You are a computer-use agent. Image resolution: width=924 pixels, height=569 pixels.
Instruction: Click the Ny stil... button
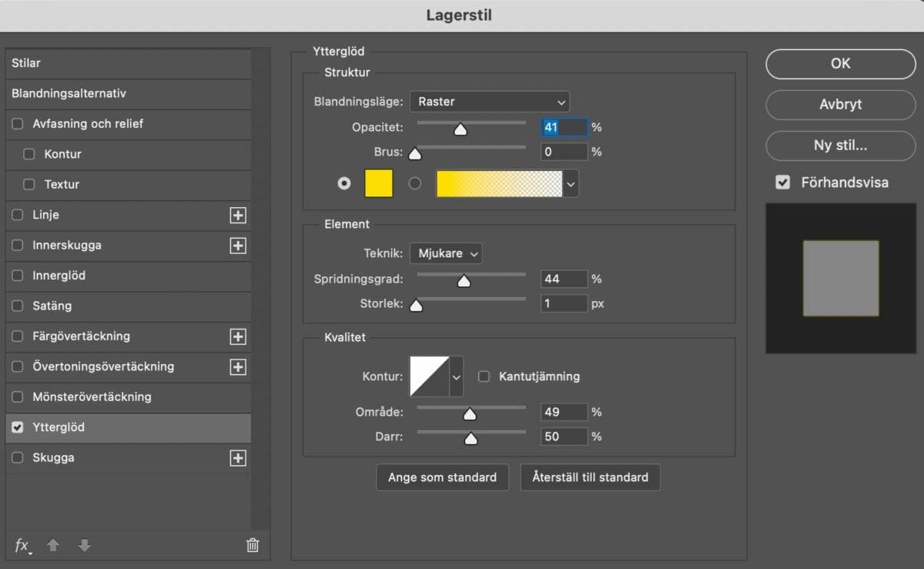(841, 146)
